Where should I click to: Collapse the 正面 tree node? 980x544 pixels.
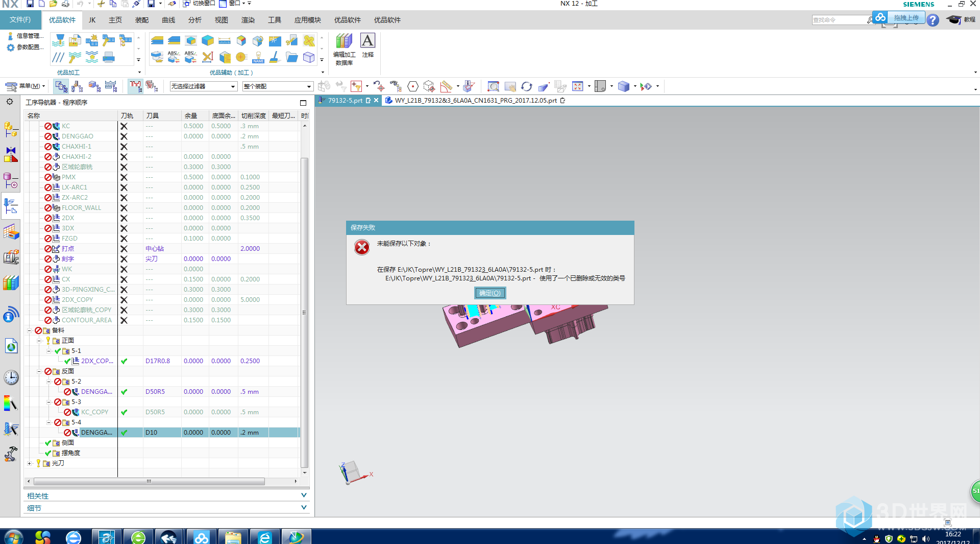39,341
